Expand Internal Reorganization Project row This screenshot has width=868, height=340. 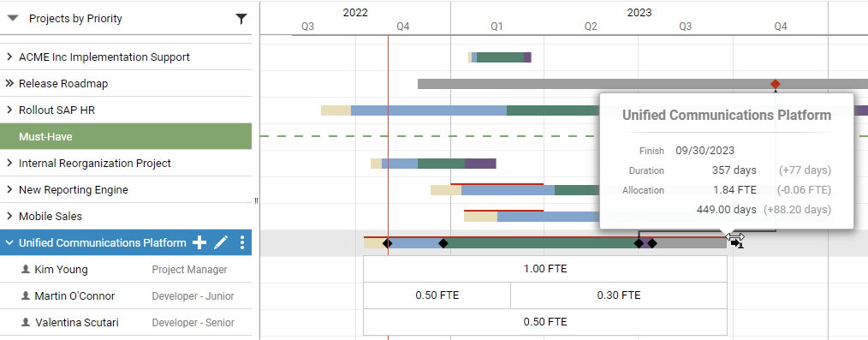(9, 164)
